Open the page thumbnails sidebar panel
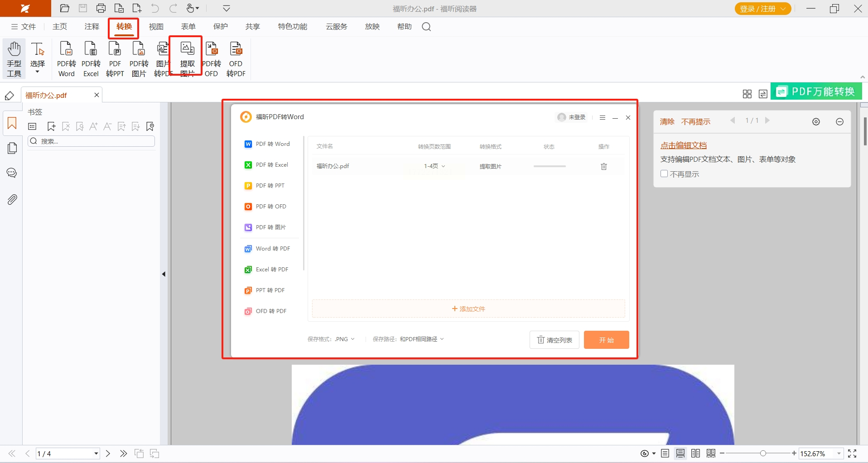The height and width of the screenshot is (463, 868). coord(12,148)
